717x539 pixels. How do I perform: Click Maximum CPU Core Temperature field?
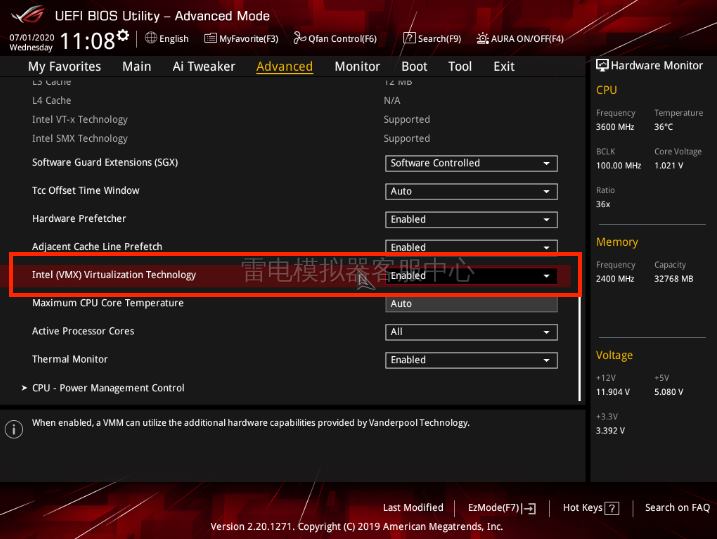pyautogui.click(x=471, y=304)
